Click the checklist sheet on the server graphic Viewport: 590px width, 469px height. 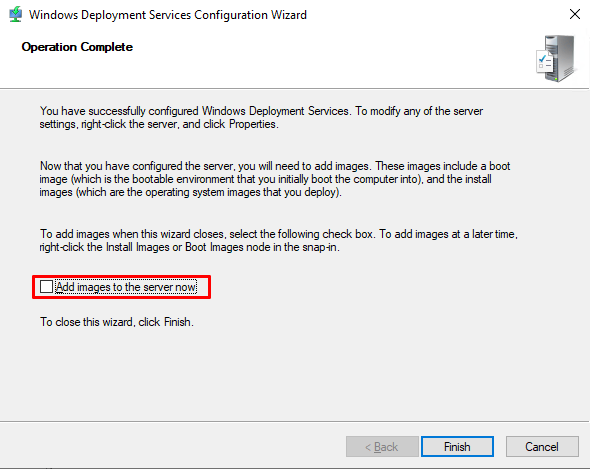tap(544, 61)
